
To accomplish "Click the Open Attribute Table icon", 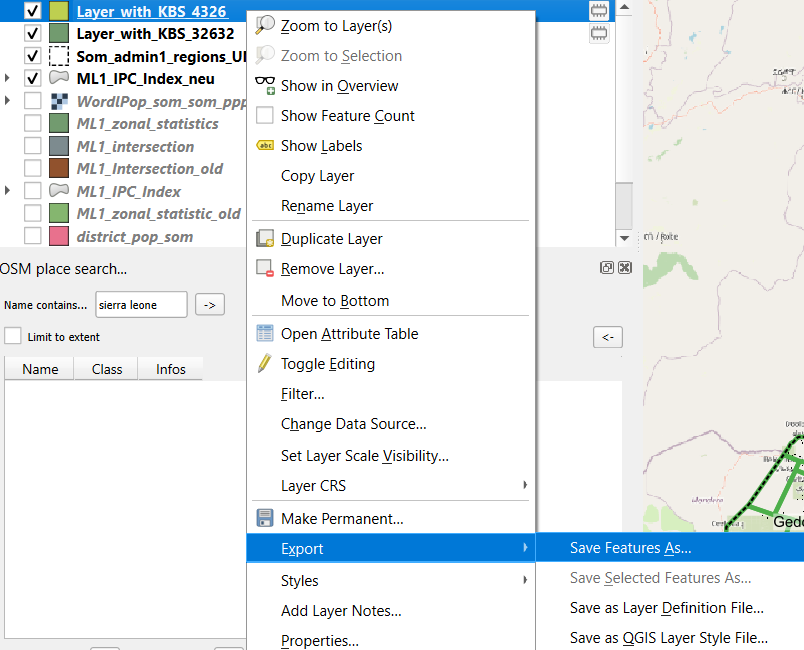I will pos(265,334).
